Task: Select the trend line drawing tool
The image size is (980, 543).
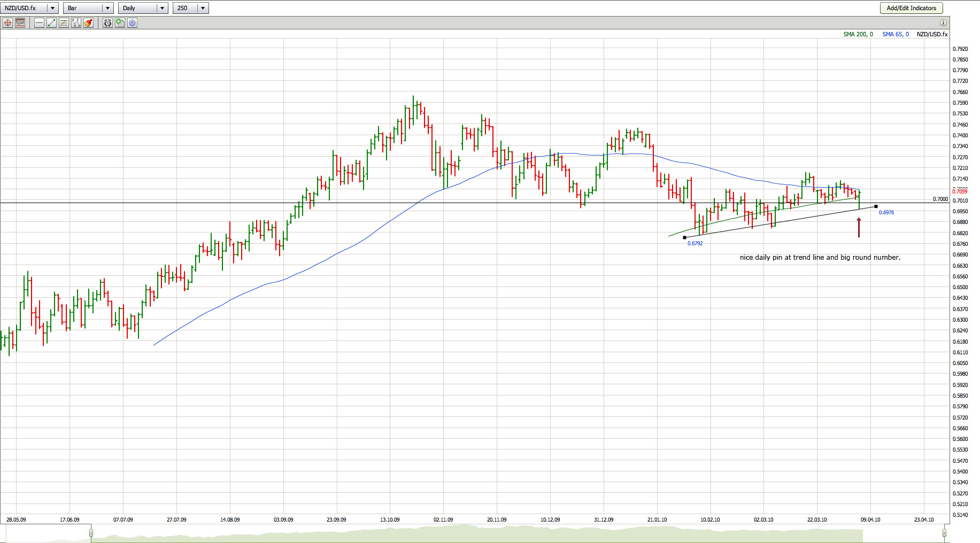Action: tap(51, 23)
